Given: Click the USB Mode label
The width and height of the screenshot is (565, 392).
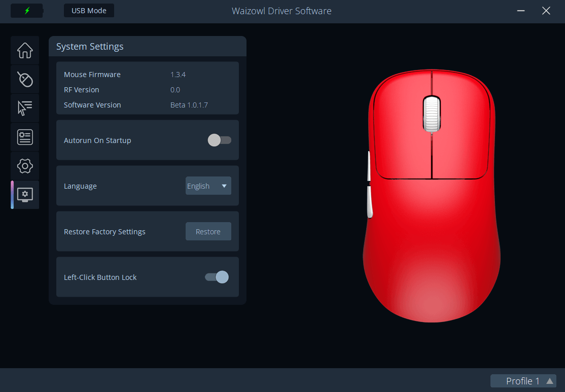Looking at the screenshot, I should click(89, 11).
